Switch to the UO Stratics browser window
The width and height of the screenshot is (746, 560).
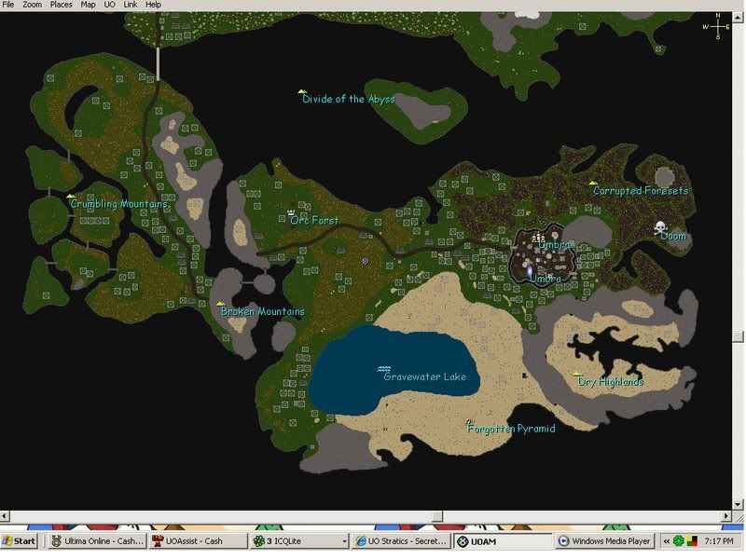pyautogui.click(x=401, y=541)
